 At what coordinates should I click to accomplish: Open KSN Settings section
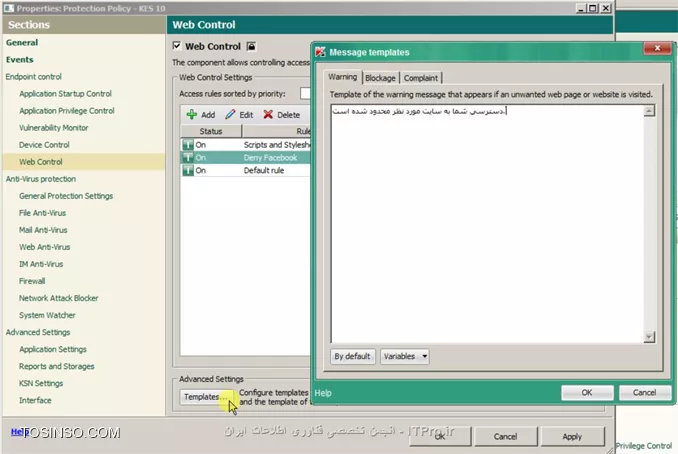click(x=41, y=383)
